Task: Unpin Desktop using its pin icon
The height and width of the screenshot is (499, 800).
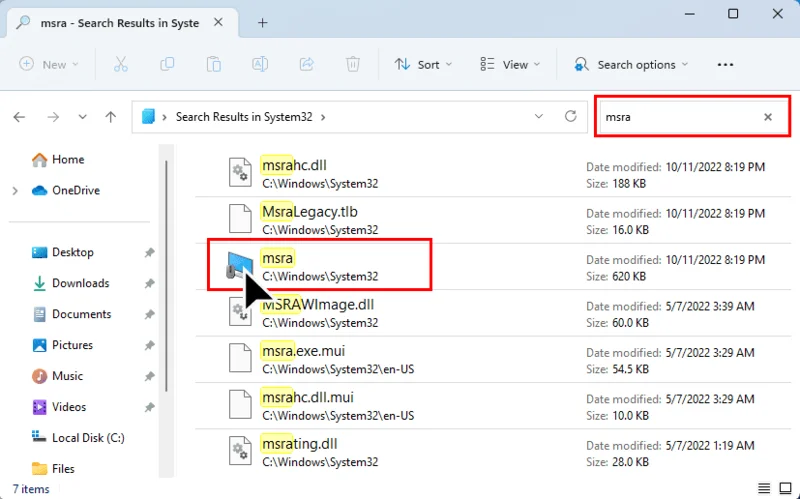Action: (x=149, y=253)
